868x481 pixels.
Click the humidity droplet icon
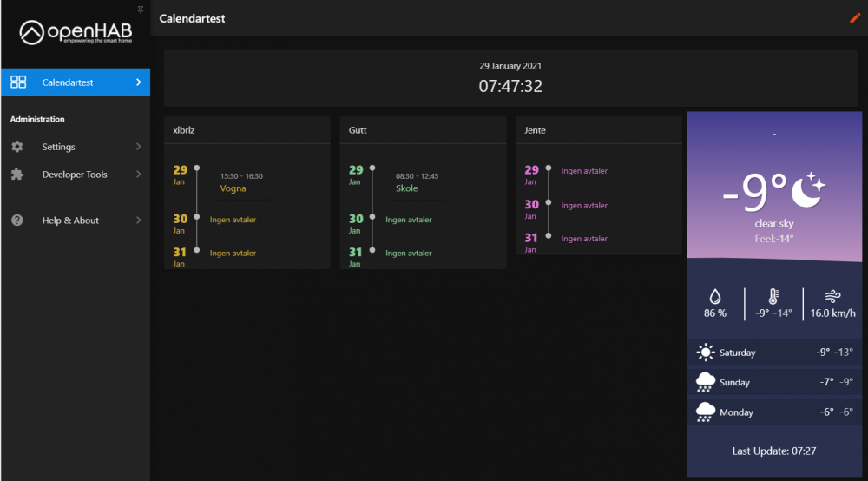[x=714, y=295]
